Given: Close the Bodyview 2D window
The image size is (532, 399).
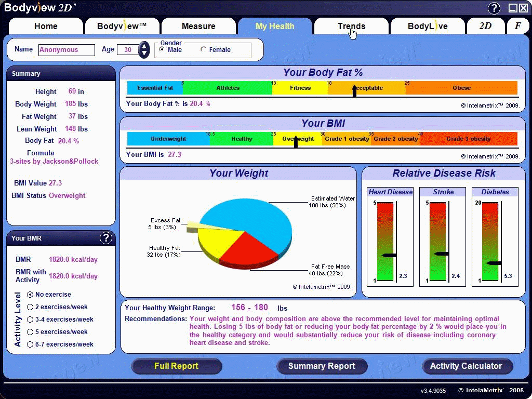Looking at the screenshot, I should [x=524, y=8].
